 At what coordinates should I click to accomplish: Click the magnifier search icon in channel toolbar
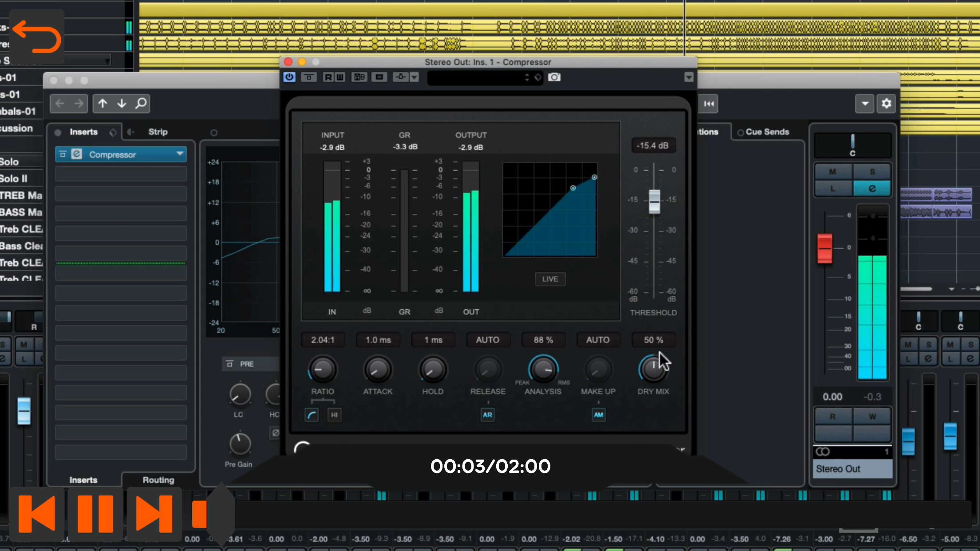point(141,104)
